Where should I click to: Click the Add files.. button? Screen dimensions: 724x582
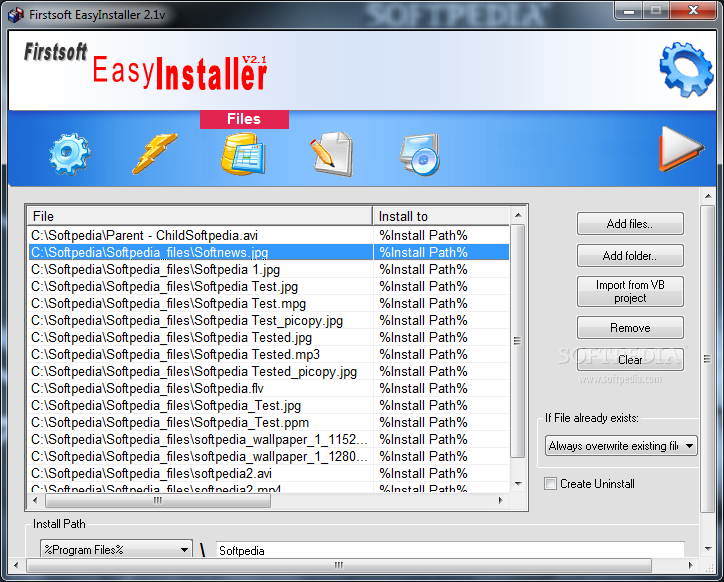coord(630,224)
